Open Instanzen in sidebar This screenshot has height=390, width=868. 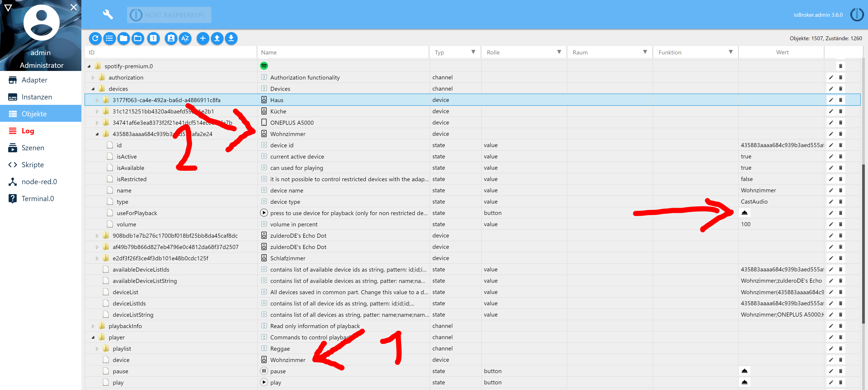(37, 97)
